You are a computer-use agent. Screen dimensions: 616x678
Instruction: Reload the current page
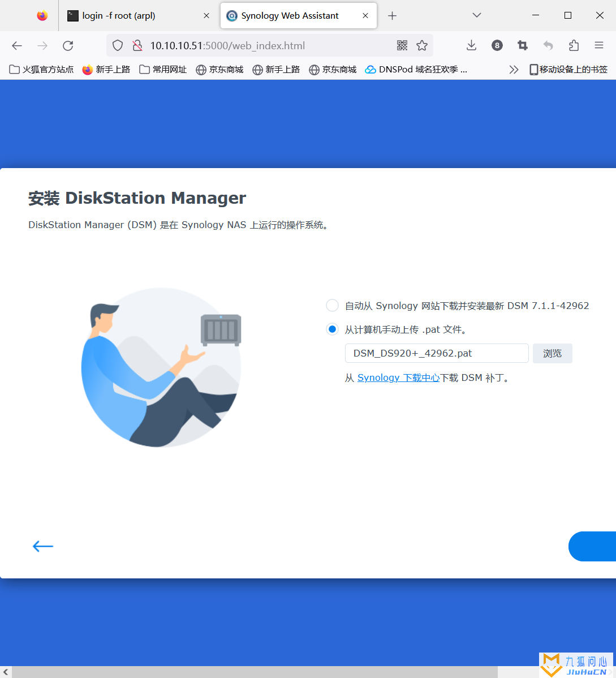[68, 45]
